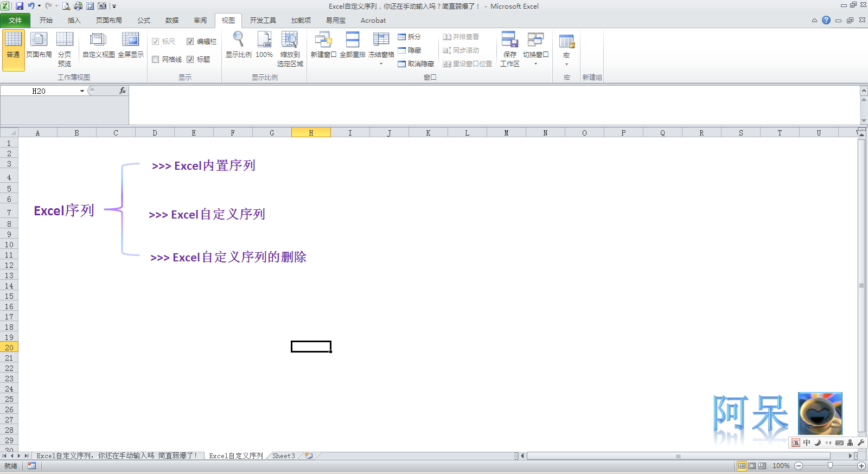Screen dimensions: 868x474
Task: Set zoom to 100%
Action: click(x=264, y=46)
